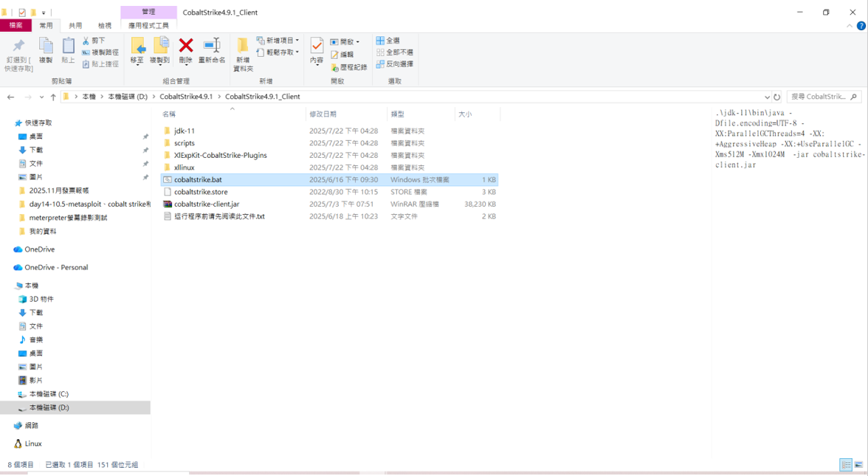Expand Delete (刪除) dropdown arrow

[x=186, y=65]
